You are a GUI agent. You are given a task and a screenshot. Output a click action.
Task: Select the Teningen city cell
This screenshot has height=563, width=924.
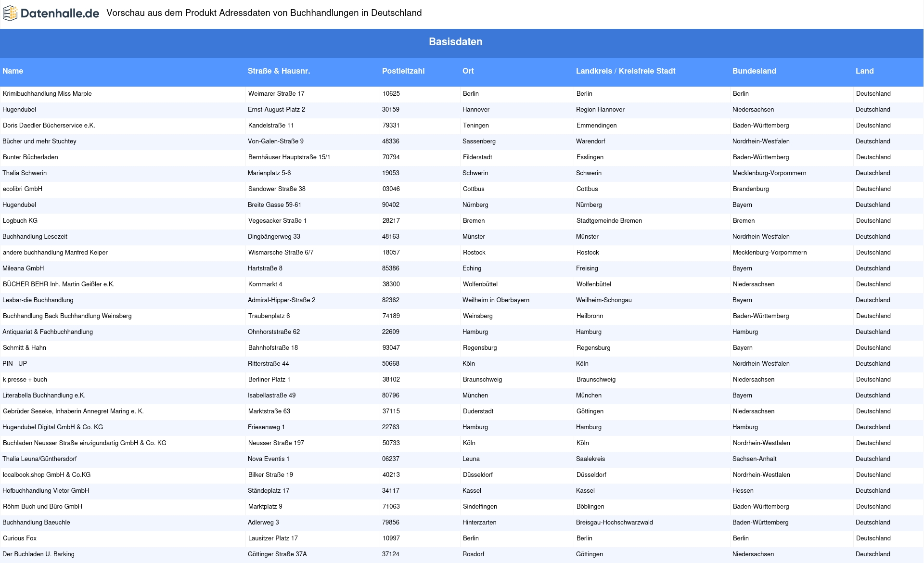476,126
